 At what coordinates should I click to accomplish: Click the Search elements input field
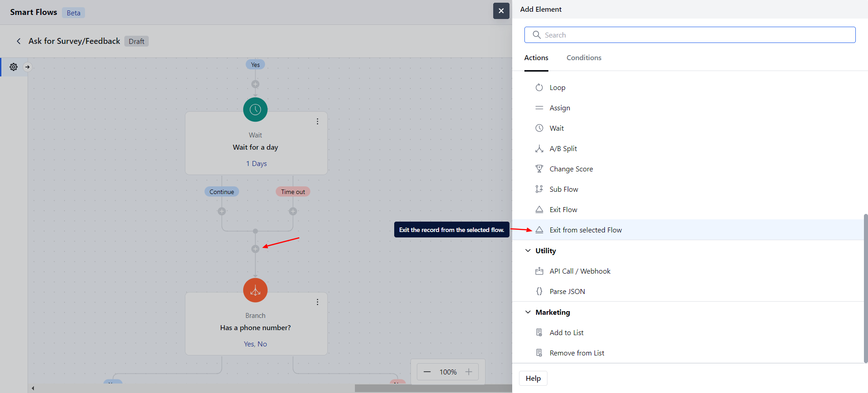[690, 35]
